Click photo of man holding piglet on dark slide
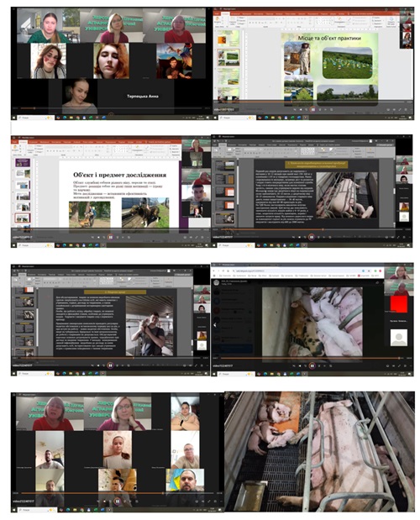The width and height of the screenshot is (420, 520). click(150, 326)
